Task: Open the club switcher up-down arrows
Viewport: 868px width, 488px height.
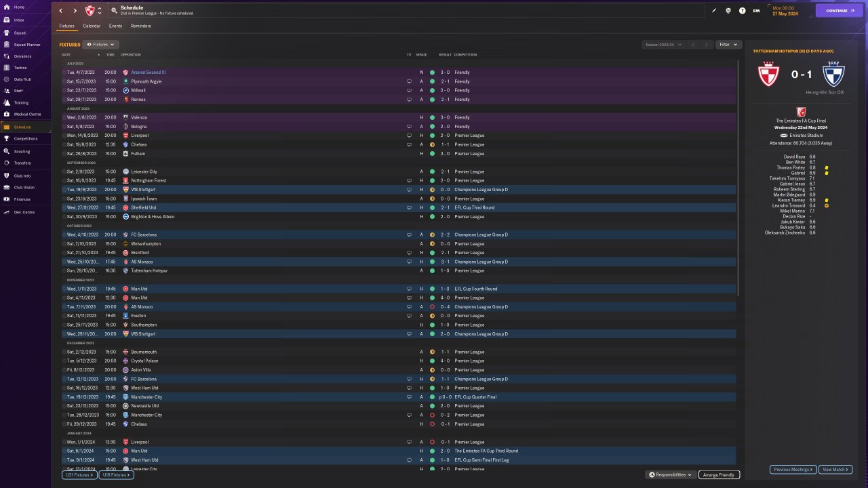Action: [x=100, y=11]
